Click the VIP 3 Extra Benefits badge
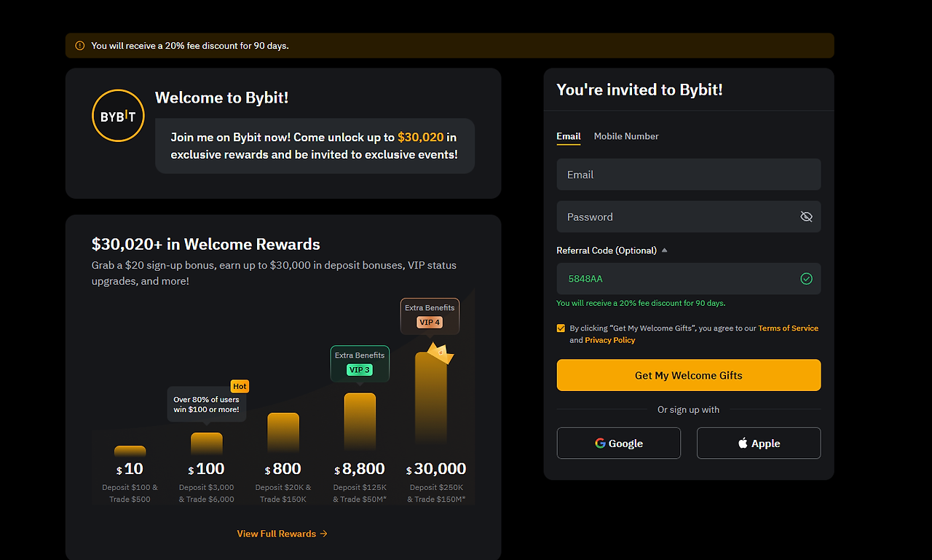The width and height of the screenshot is (932, 560). (360, 363)
